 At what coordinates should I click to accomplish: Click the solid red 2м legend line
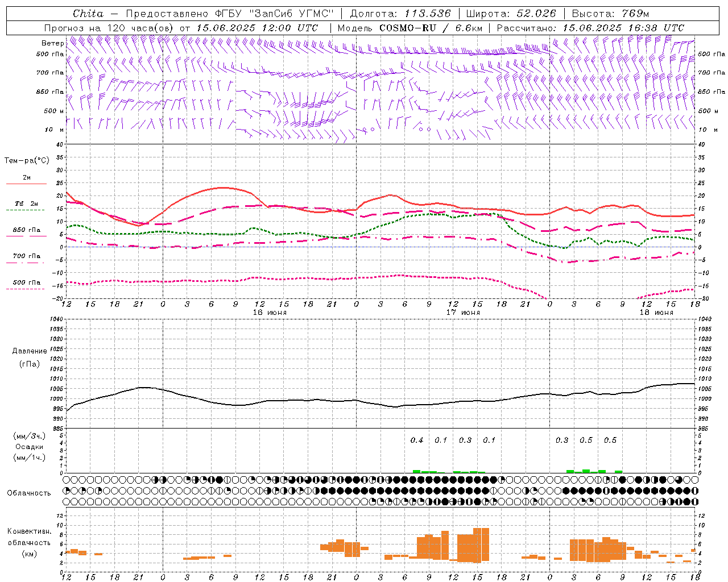(x=26, y=184)
